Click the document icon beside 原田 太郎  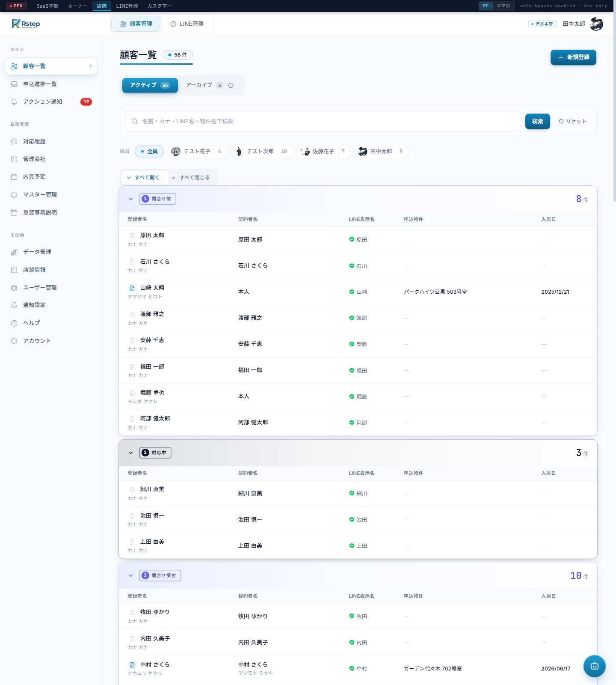[x=132, y=235]
